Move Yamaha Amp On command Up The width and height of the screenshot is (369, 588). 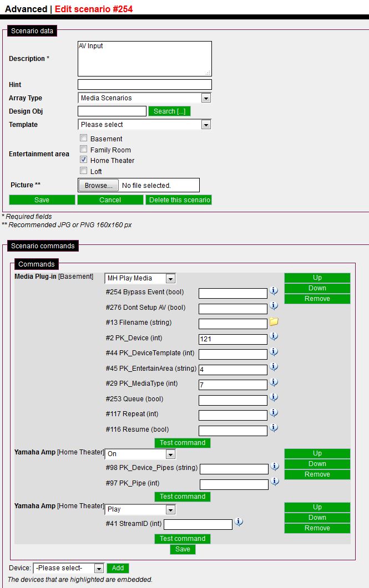coord(317,453)
